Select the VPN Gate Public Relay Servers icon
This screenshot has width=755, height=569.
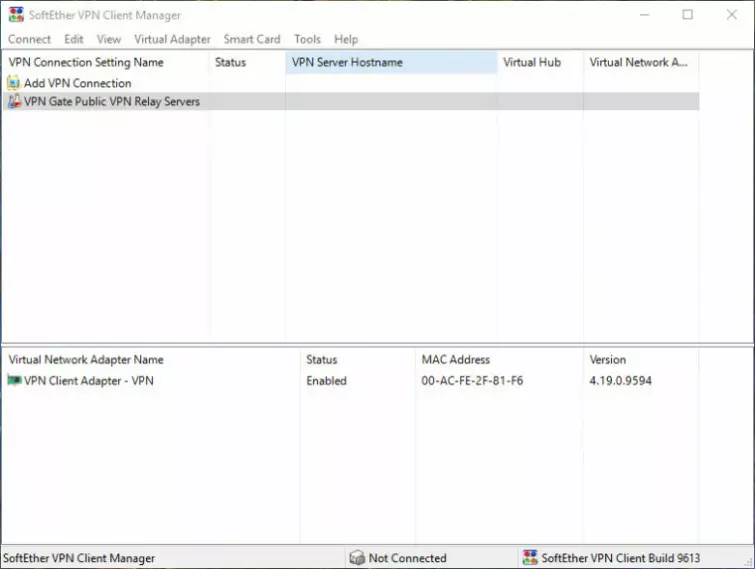pos(14,101)
